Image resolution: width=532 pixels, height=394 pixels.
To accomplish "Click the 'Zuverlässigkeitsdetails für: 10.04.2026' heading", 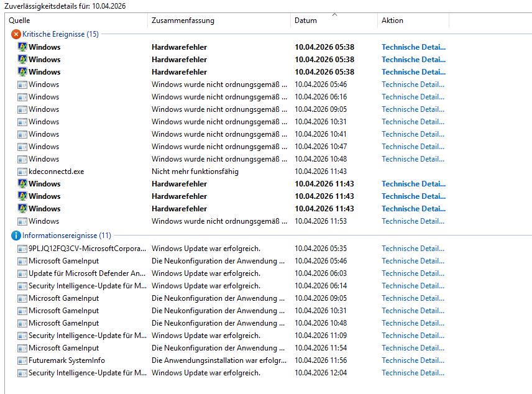I will pyautogui.click(x=65, y=6).
